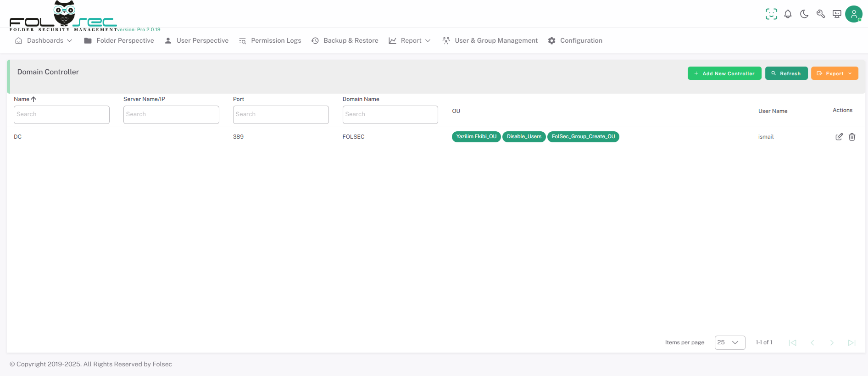This screenshot has height=376, width=868.
Task: Open the notifications bell
Action: click(x=788, y=14)
